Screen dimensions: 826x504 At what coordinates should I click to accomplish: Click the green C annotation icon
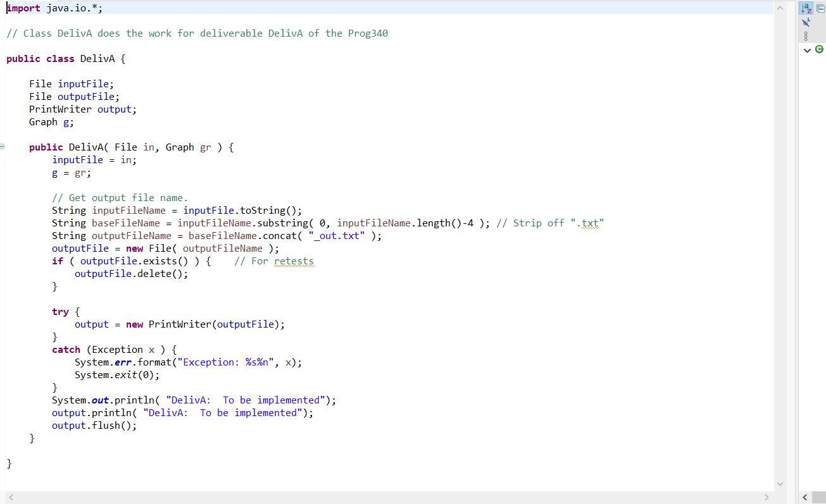(x=820, y=49)
